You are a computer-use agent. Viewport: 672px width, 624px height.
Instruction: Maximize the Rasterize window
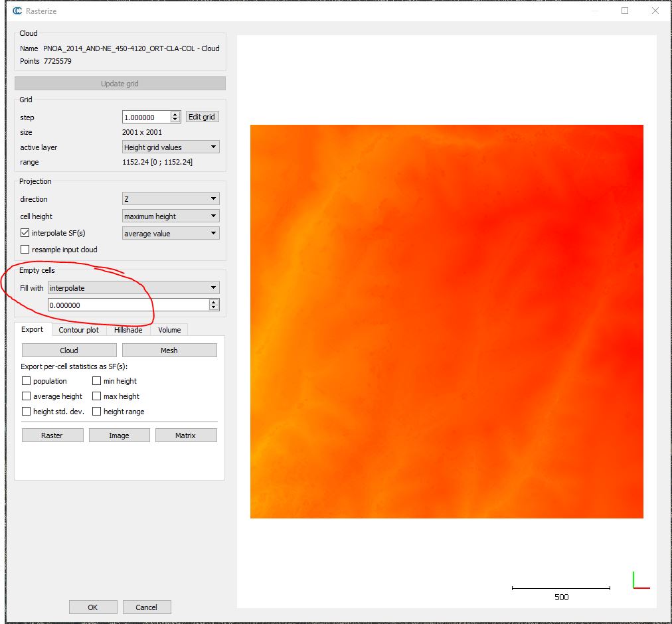tap(625, 11)
